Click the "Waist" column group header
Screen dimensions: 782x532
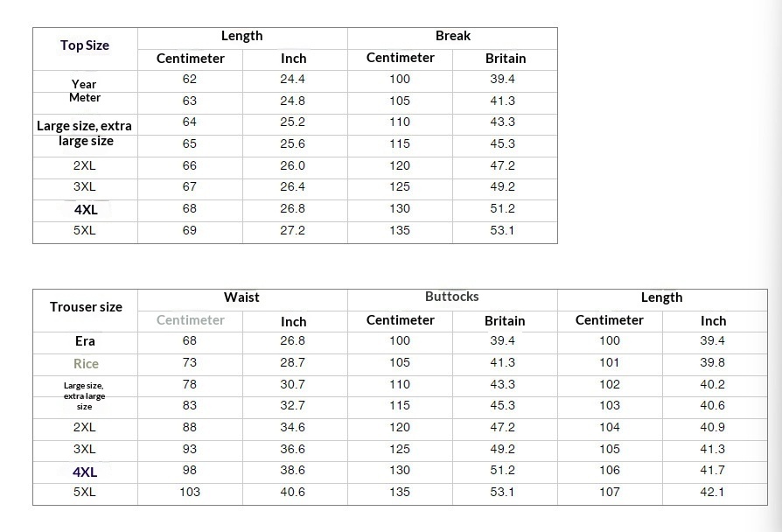[x=241, y=297]
